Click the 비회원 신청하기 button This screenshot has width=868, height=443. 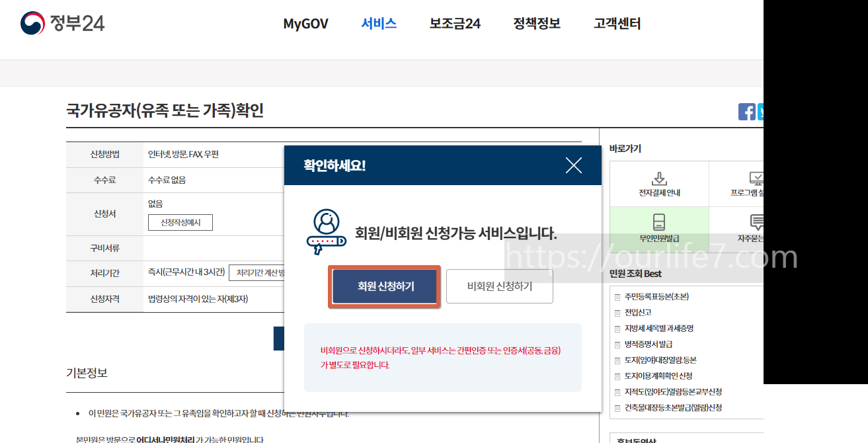coord(499,286)
